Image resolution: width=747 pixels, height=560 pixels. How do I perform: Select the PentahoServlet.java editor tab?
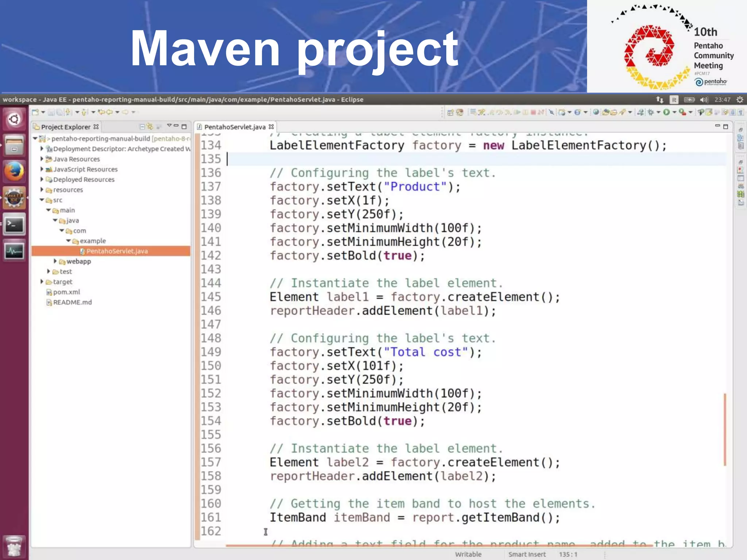click(x=235, y=127)
